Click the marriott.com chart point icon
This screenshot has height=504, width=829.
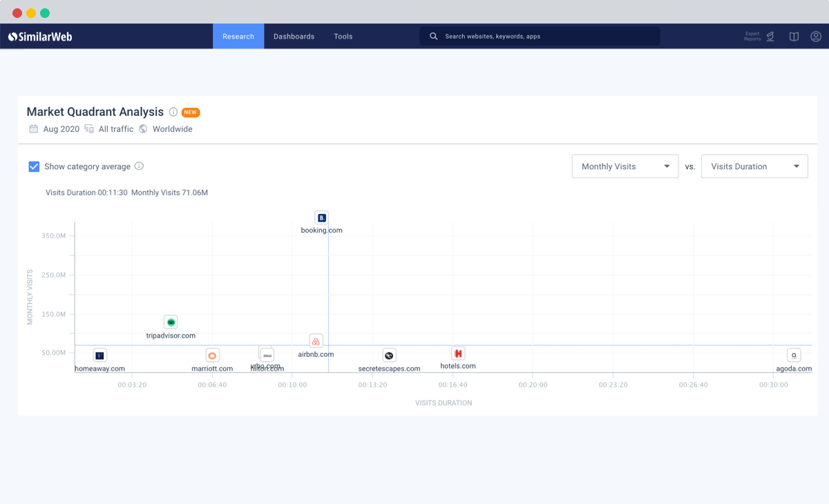pos(212,356)
